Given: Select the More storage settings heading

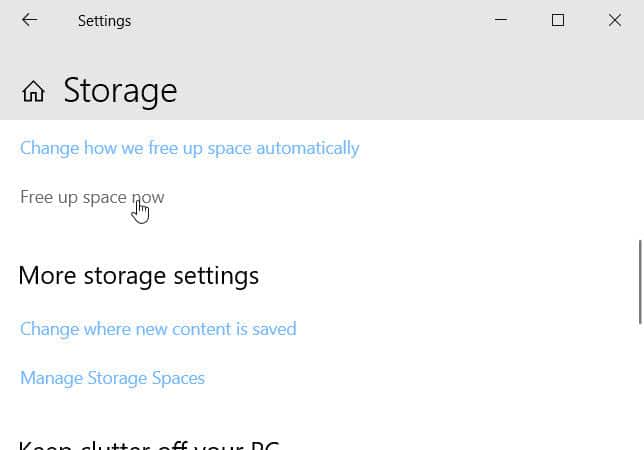Looking at the screenshot, I should (139, 276).
